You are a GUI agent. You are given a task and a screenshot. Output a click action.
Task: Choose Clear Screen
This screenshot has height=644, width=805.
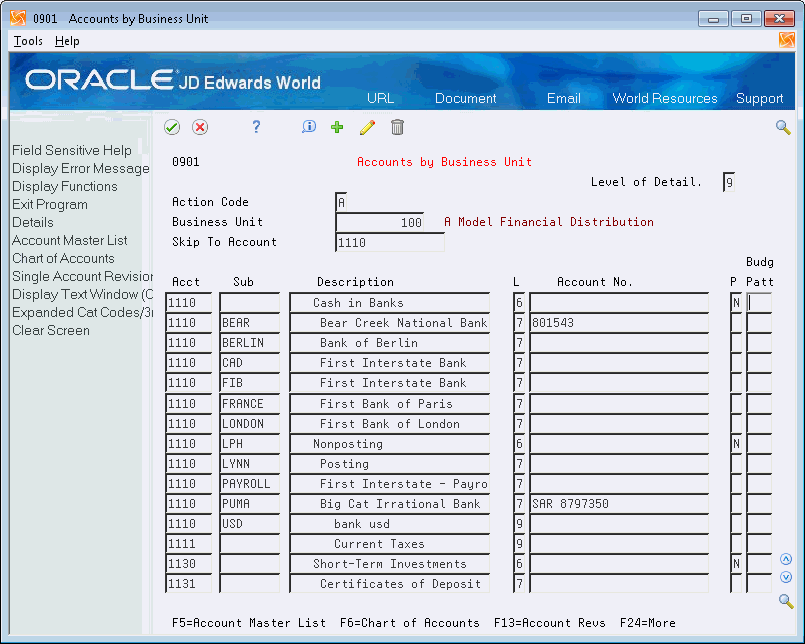[51, 330]
